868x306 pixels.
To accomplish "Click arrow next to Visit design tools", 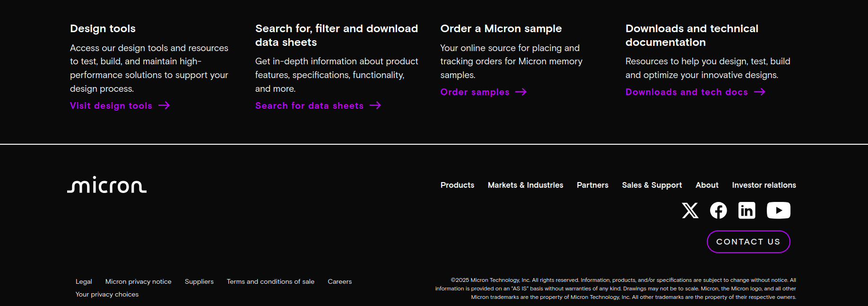I will (x=164, y=105).
